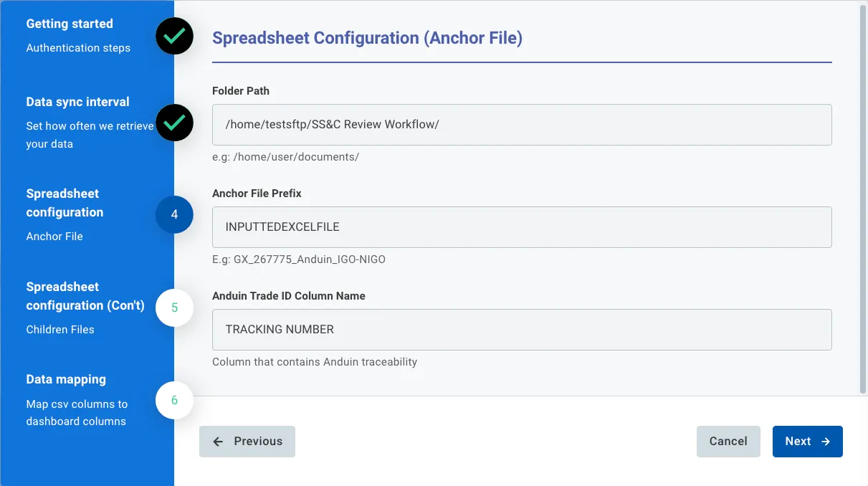Go back with the Previous button label
Viewport: 868px width, 486px height.
click(258, 442)
